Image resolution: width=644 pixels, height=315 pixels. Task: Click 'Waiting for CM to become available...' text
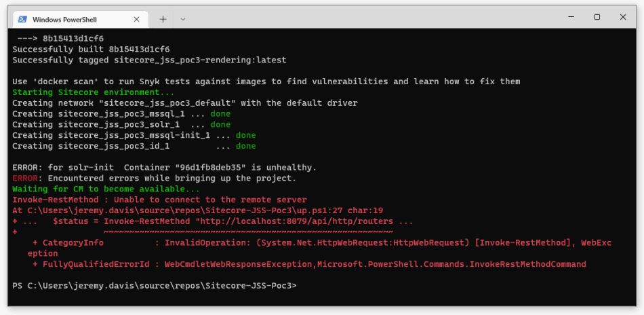106,189
